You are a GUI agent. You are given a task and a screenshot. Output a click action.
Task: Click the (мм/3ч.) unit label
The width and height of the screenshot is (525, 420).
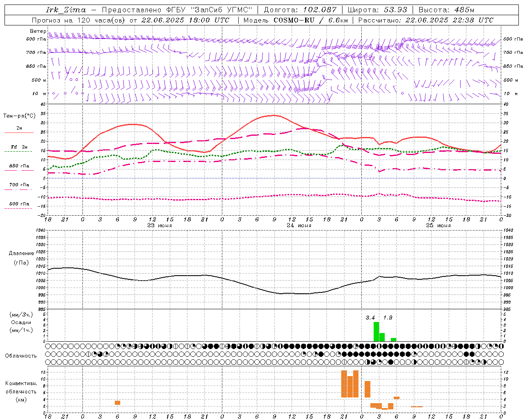coord(21,315)
